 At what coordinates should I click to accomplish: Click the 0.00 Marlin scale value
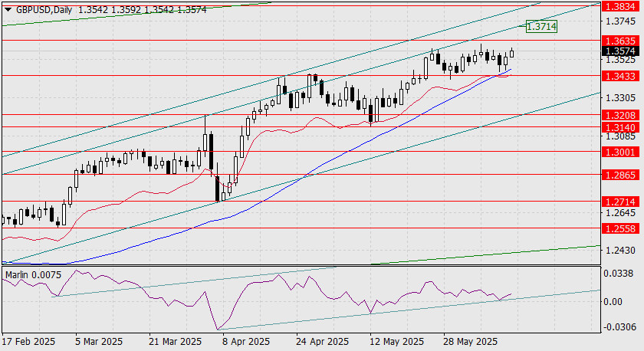613,301
